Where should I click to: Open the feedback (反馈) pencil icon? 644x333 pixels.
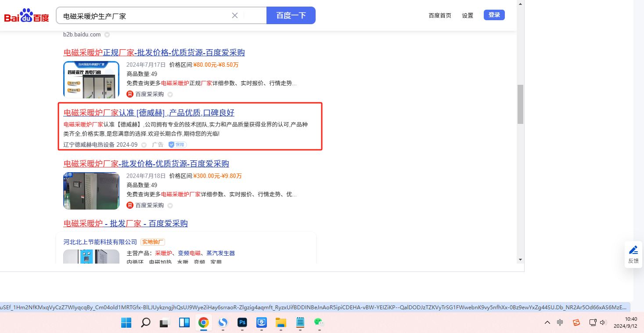(x=633, y=250)
